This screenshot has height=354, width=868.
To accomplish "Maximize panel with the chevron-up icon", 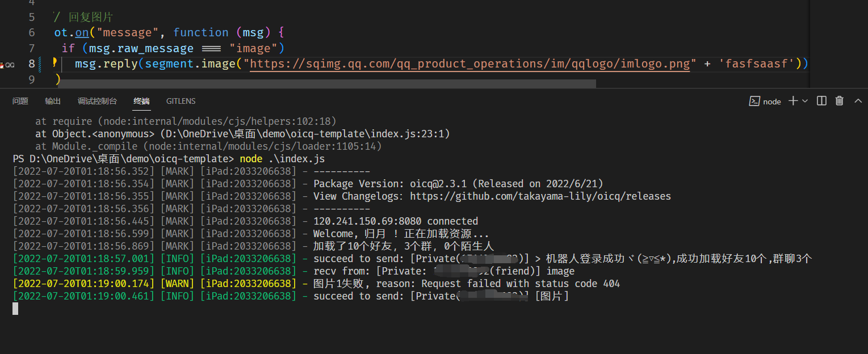I will (858, 101).
